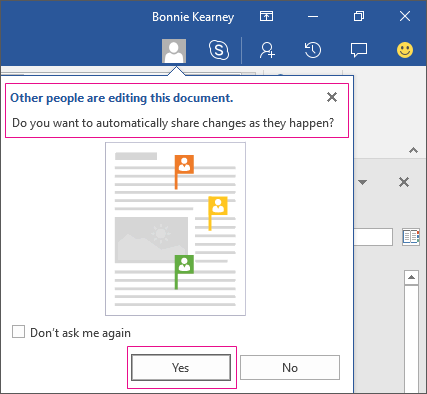427x394 pixels.
Task: Click the book icon beside the input field
Action: pos(411,237)
